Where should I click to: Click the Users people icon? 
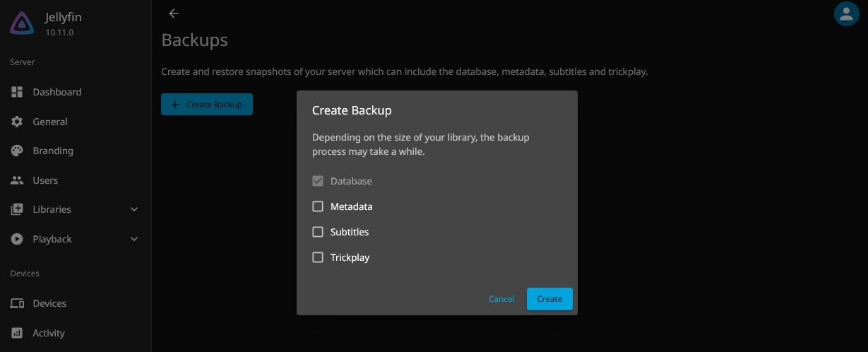(x=17, y=180)
